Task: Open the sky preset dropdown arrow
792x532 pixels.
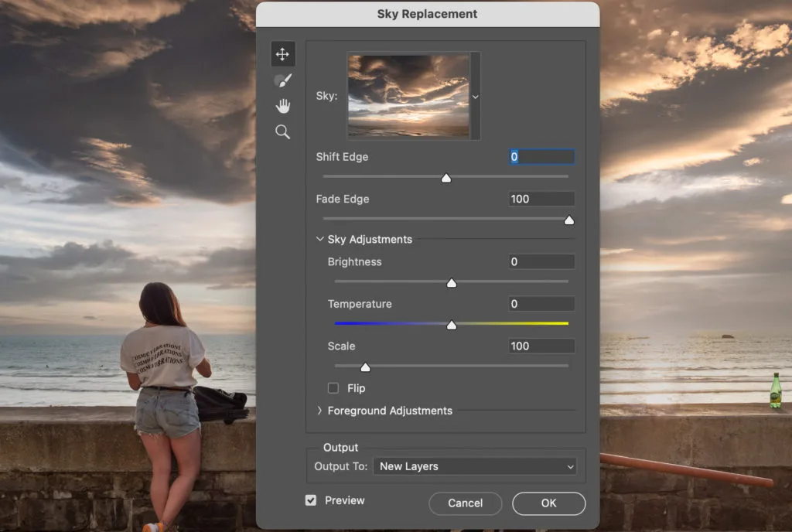Action: [x=475, y=97]
